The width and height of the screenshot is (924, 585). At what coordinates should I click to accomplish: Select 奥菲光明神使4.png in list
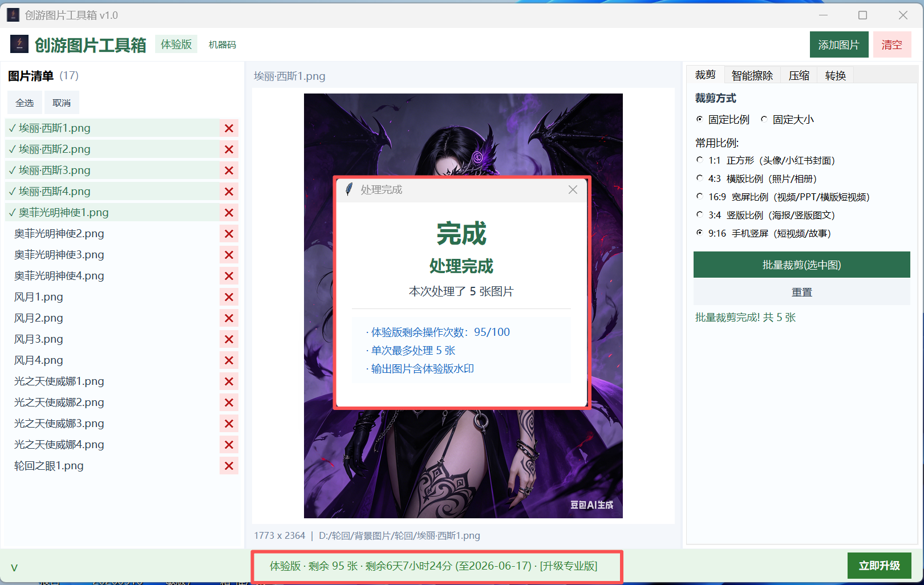[112, 276]
